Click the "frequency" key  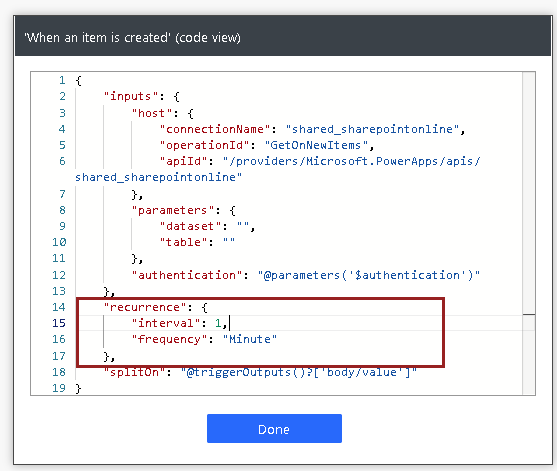pyautogui.click(x=169, y=339)
